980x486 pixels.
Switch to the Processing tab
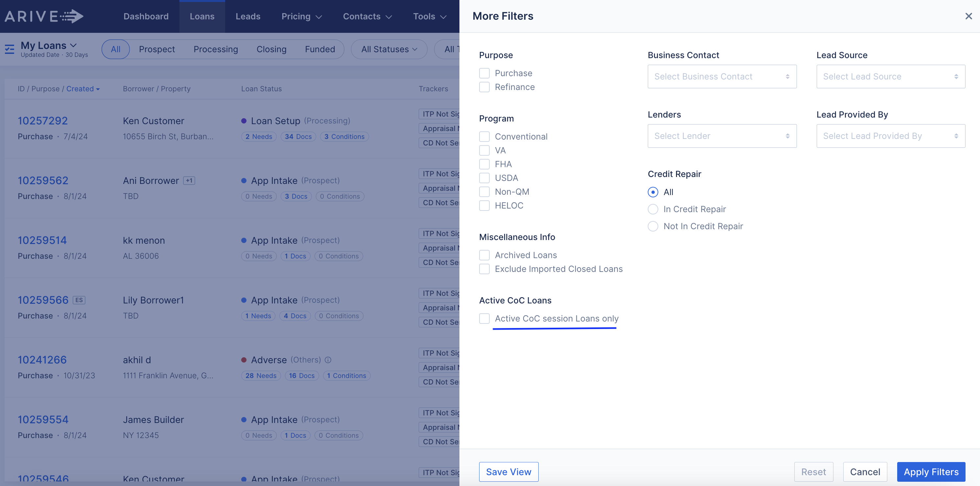[x=215, y=50]
